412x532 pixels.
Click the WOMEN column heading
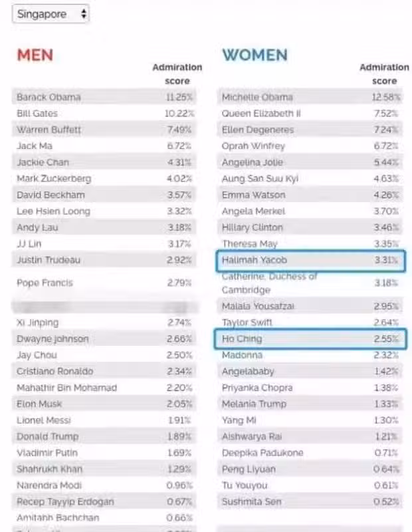tap(255, 55)
